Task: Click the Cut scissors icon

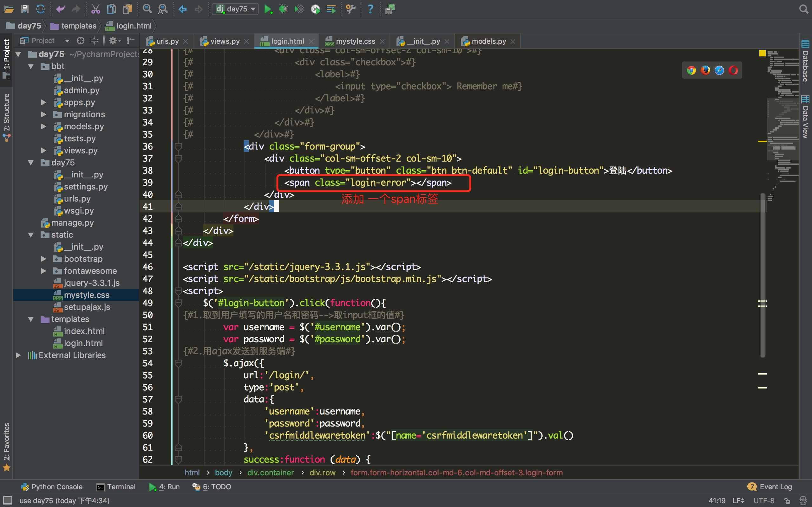Action: coord(95,9)
